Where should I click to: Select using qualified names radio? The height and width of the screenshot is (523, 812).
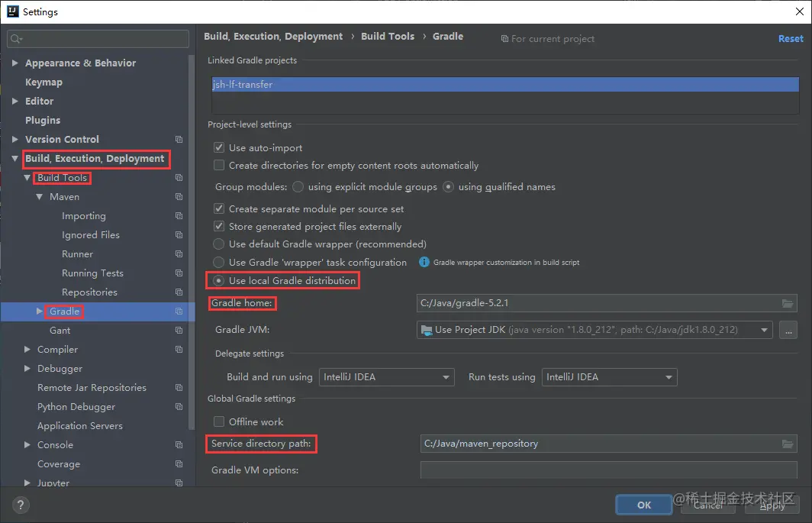(449, 186)
